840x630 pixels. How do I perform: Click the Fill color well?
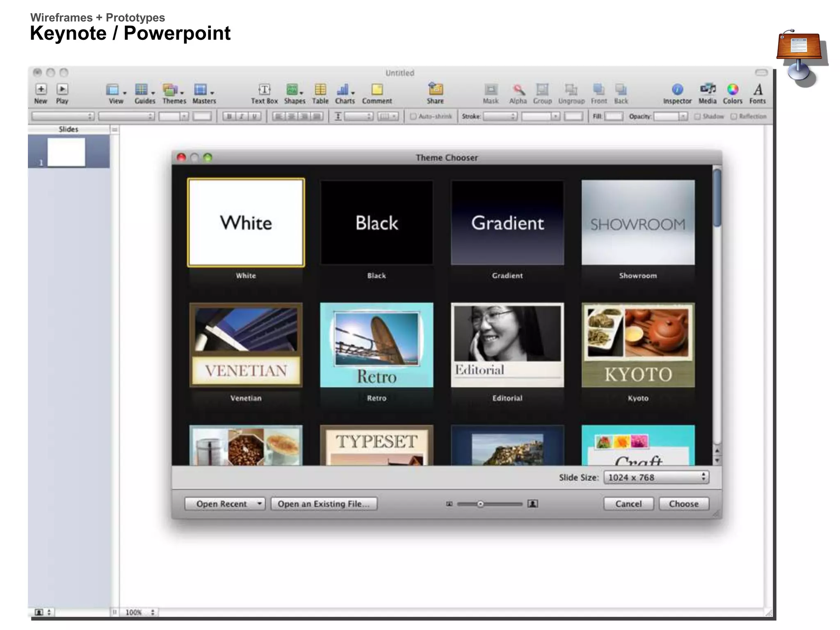coord(614,116)
